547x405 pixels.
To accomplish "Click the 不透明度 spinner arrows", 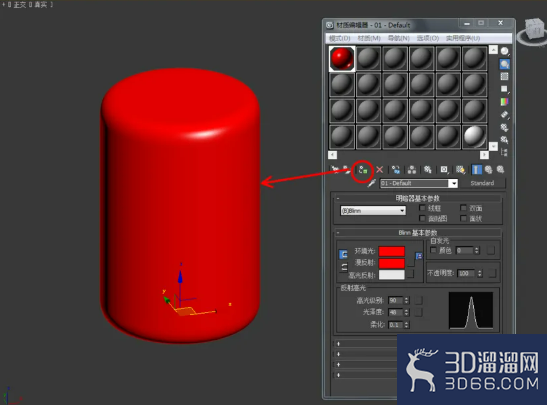I will click(x=480, y=273).
